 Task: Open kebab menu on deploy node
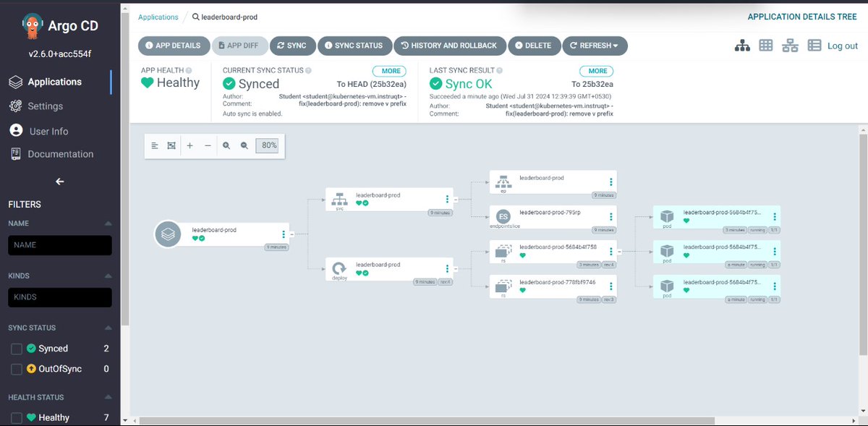(447, 268)
